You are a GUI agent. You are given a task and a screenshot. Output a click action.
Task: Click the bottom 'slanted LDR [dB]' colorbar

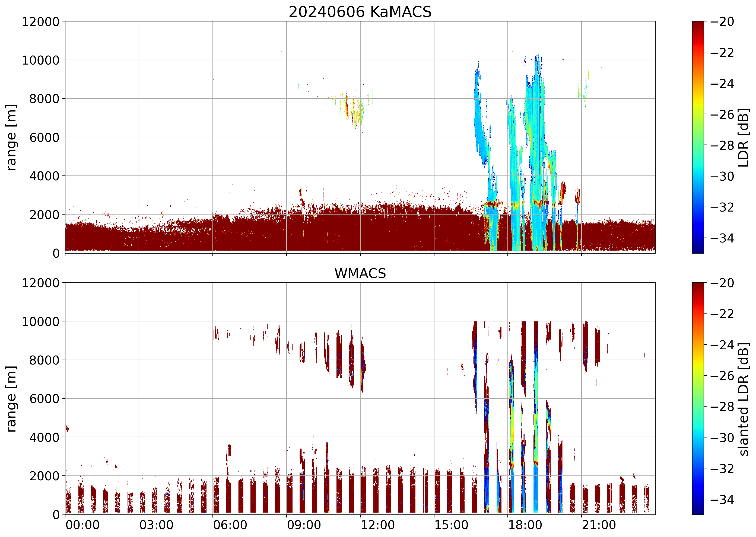(698, 398)
